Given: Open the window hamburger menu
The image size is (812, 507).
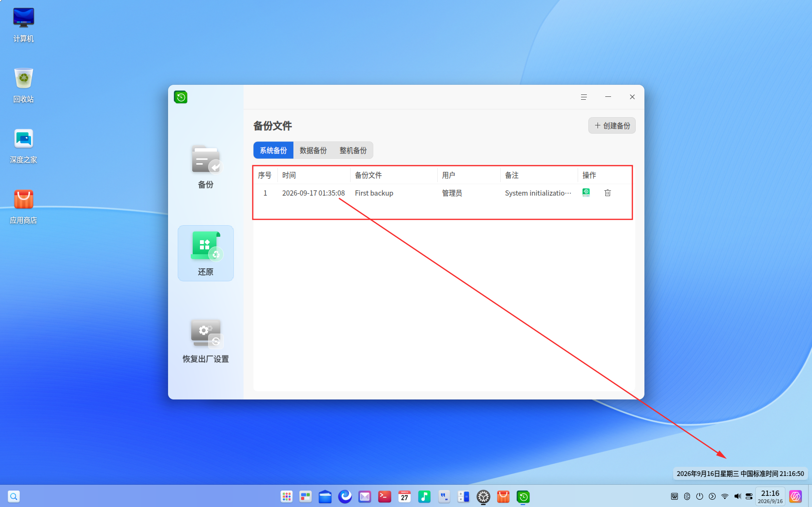Looking at the screenshot, I should (x=584, y=97).
